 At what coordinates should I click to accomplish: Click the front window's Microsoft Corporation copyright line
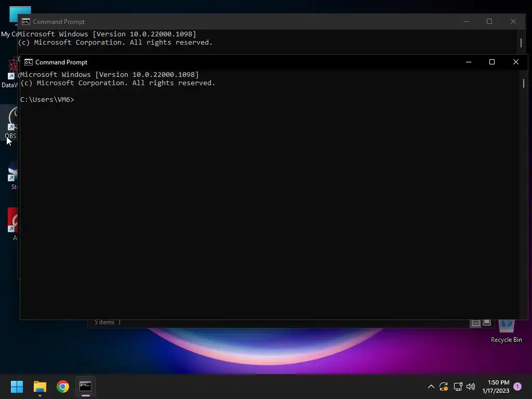[118, 83]
